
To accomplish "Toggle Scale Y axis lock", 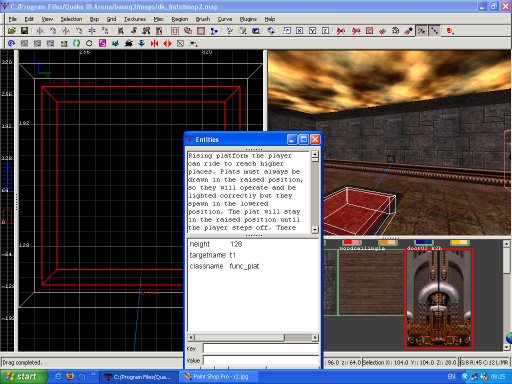I will [313, 31].
